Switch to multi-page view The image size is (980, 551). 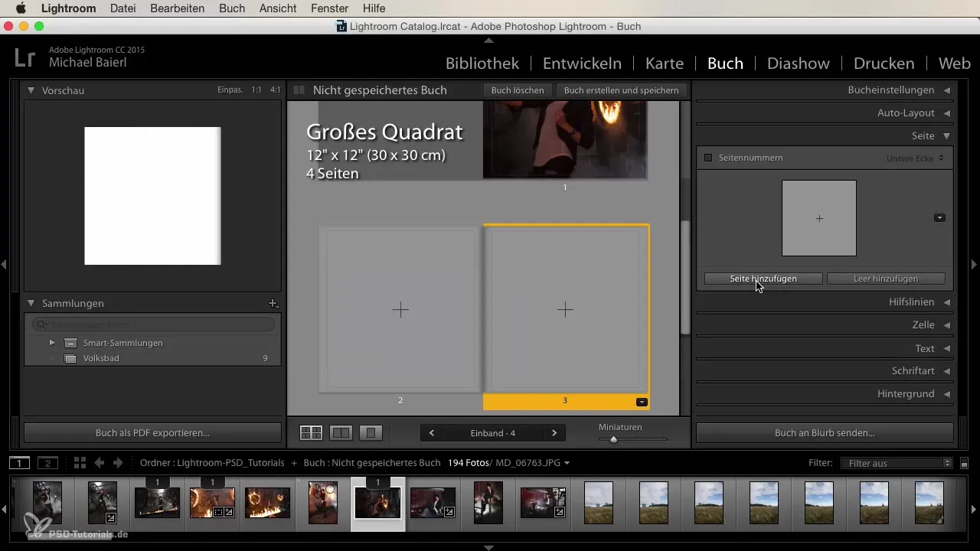[311, 433]
